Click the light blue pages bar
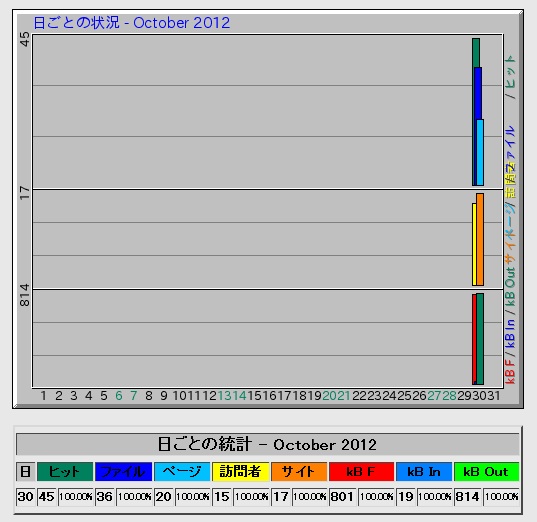537x522 pixels. point(480,152)
